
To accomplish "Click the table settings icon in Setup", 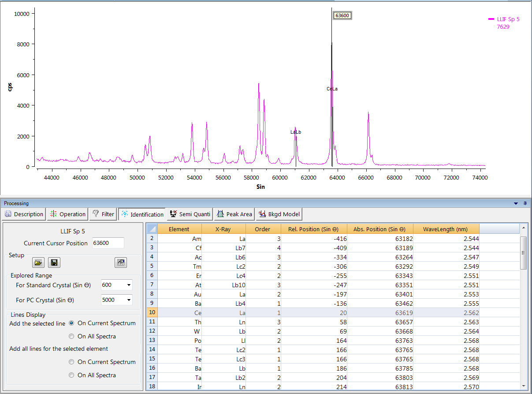I will [x=121, y=263].
